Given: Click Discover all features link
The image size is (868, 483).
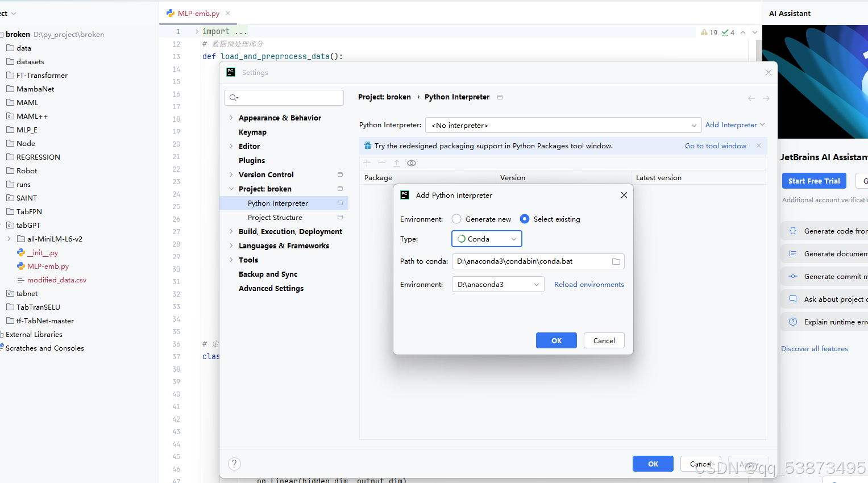Looking at the screenshot, I should coord(815,349).
